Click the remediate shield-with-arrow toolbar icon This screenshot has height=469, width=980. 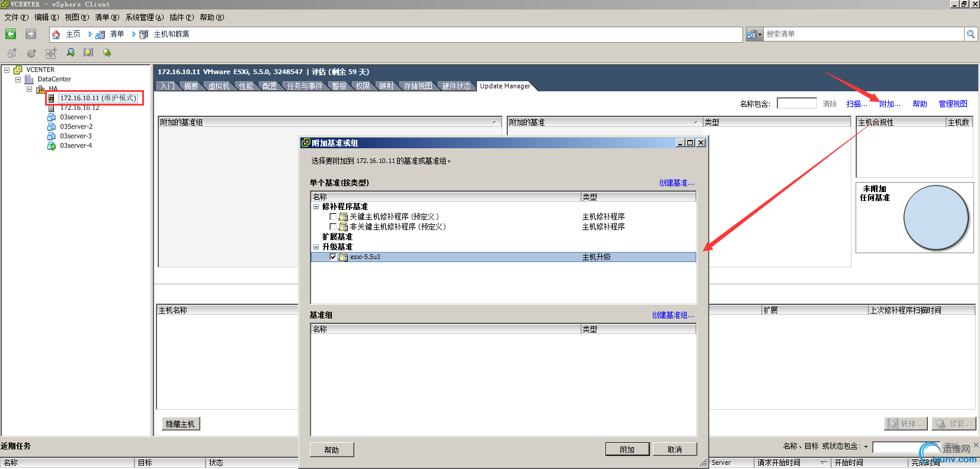(107, 53)
